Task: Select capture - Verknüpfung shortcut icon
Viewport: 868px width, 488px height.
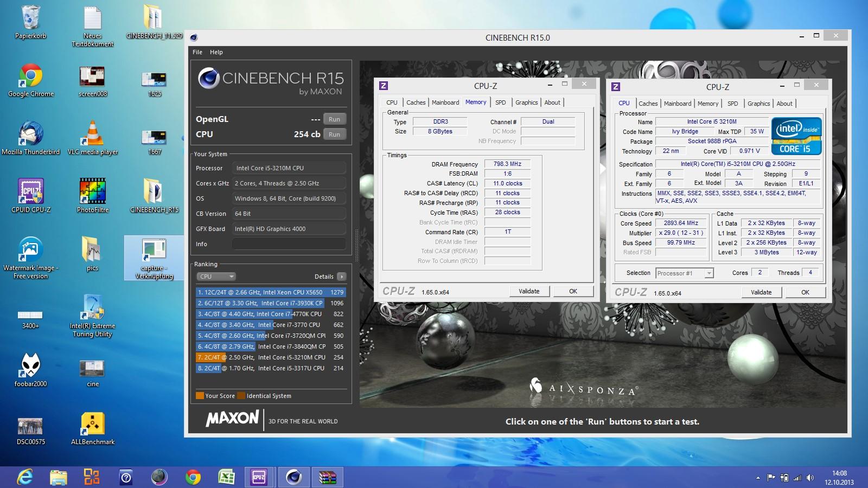Action: click(155, 258)
